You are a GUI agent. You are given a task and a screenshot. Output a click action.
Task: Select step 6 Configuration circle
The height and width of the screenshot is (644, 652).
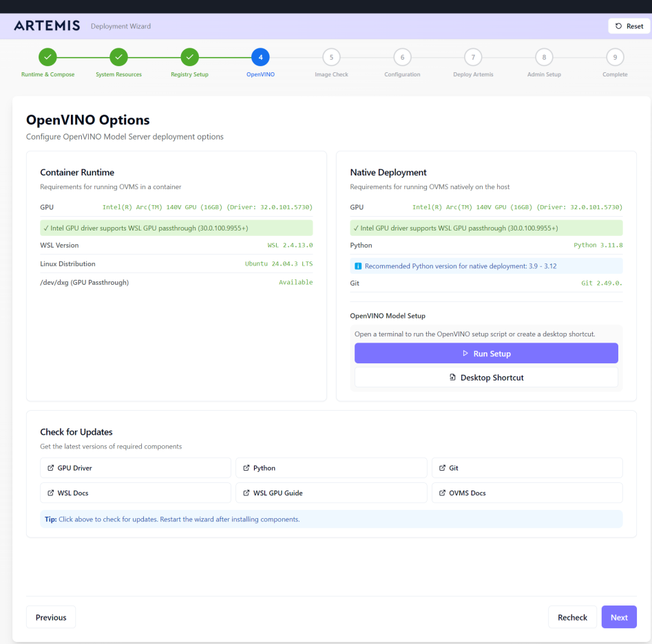(402, 57)
